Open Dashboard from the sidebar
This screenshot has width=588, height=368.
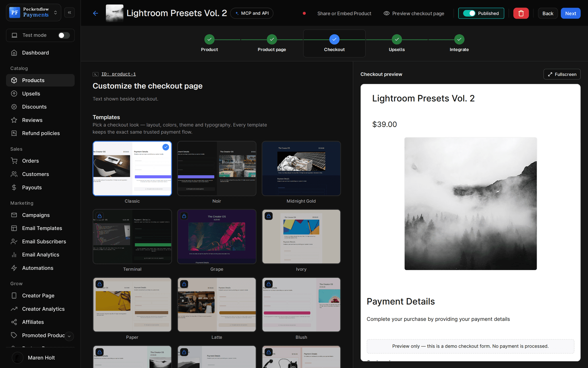click(x=40, y=53)
